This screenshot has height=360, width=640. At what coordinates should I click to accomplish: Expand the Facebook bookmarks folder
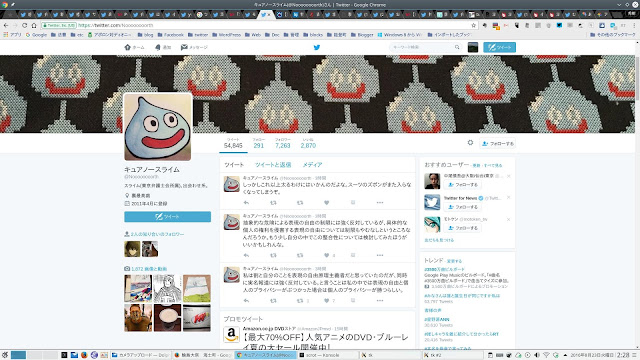[x=171, y=35]
